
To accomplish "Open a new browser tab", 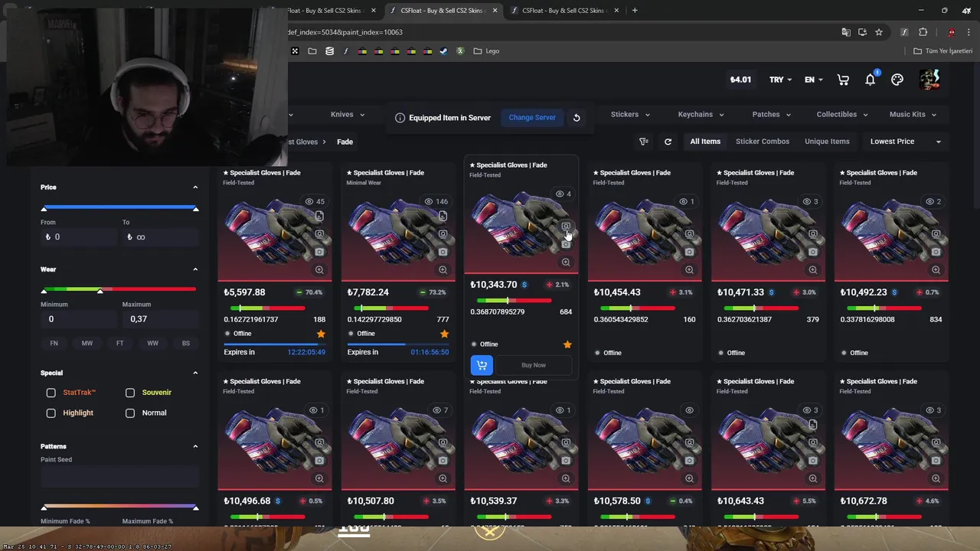I will (x=635, y=11).
